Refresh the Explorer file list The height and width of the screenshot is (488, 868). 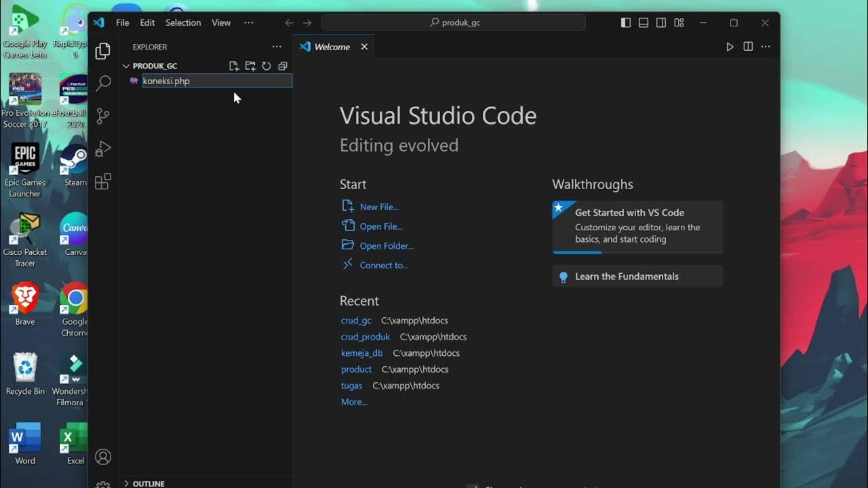coord(267,66)
